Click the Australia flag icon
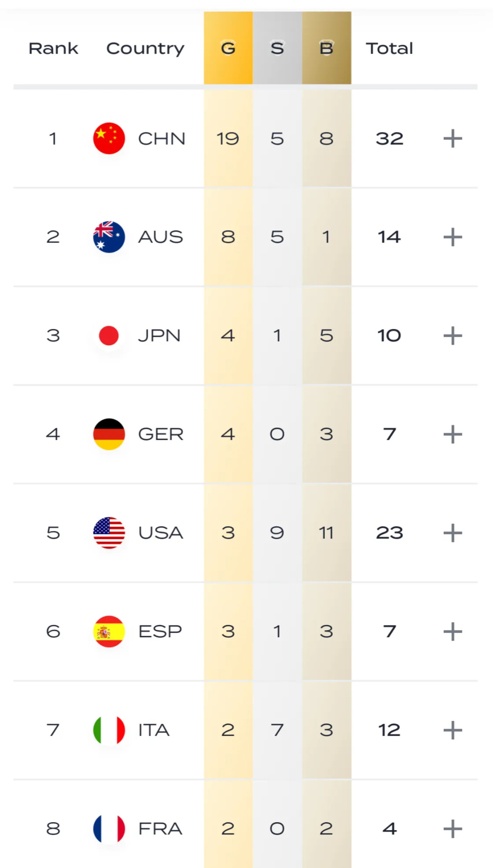Image resolution: width=493 pixels, height=868 pixels. point(109,237)
